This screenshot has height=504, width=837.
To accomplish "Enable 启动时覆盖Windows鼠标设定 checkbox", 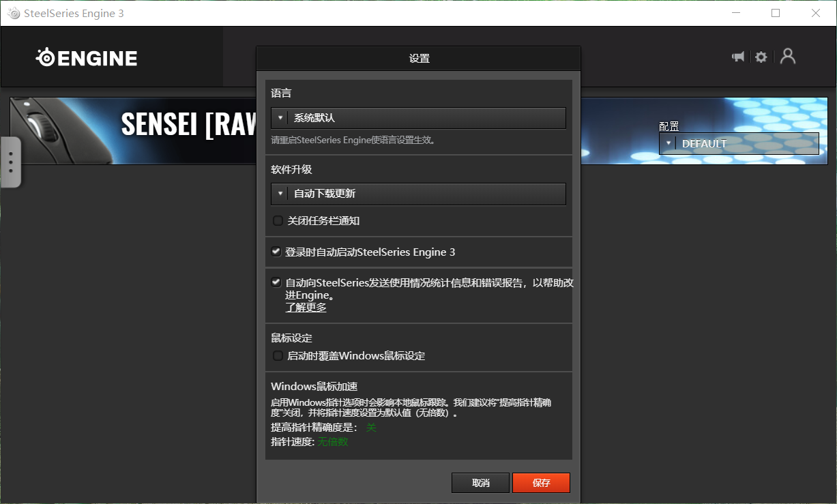I will [x=278, y=355].
